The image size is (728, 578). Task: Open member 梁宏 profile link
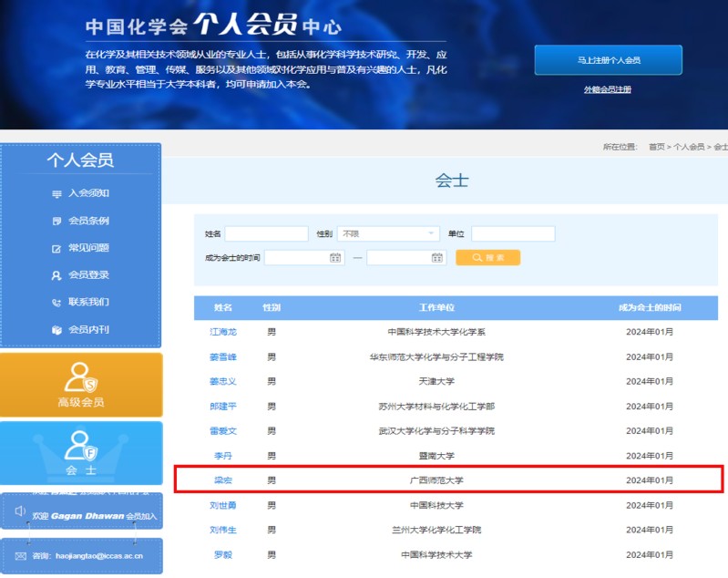pyautogui.click(x=223, y=480)
